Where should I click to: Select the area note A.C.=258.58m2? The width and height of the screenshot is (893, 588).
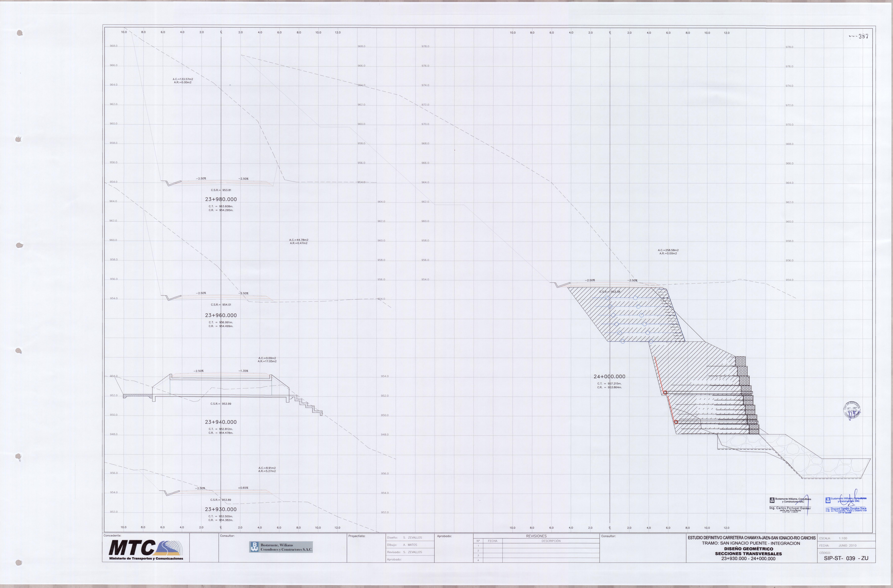pos(668,250)
